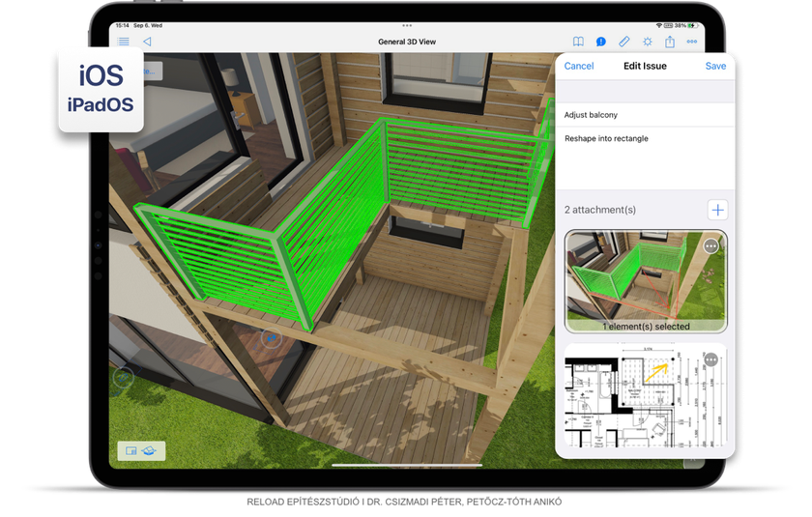
Task: Save the edited issue
Action: 715,66
